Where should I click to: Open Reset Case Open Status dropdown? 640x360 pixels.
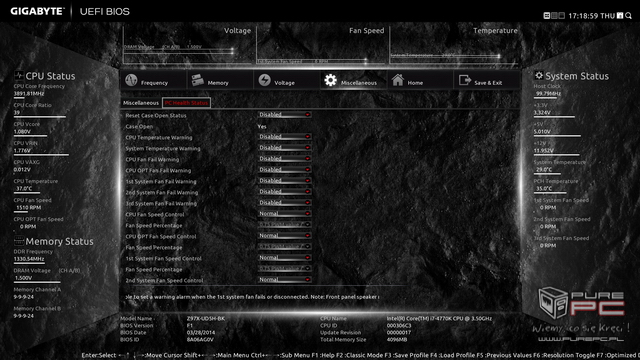pyautogui.click(x=284, y=115)
